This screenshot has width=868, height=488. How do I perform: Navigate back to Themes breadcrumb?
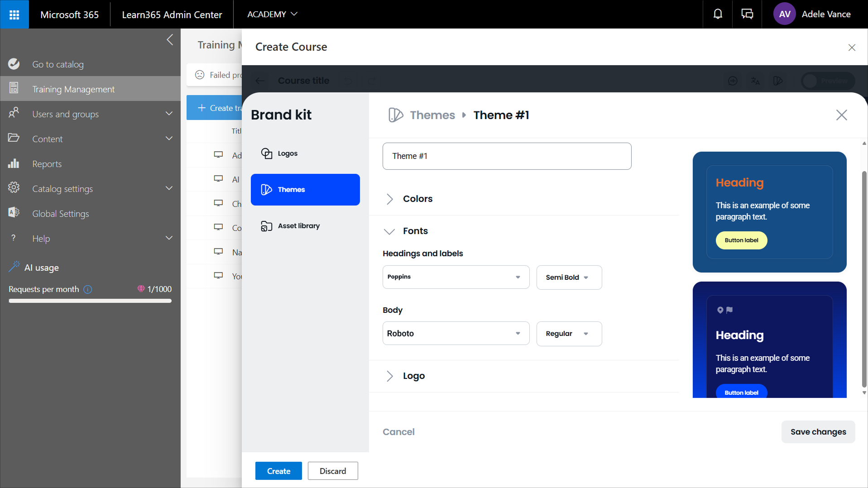[x=432, y=115]
